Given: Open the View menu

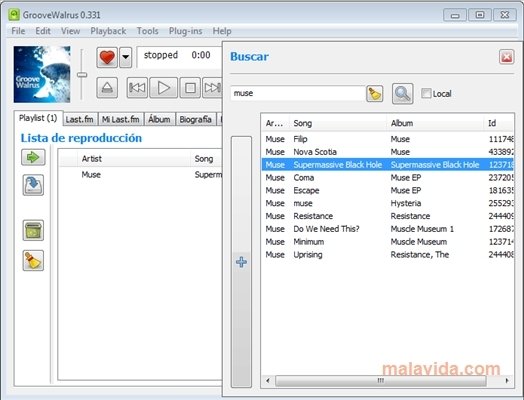Looking at the screenshot, I should (x=71, y=31).
